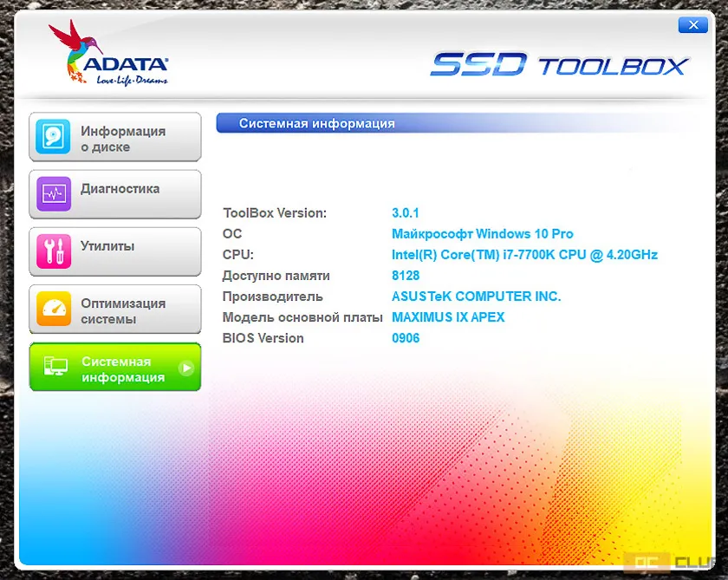This screenshot has height=580, width=728.
Task: Click ToolBox Version value 3.0.1
Action: [x=406, y=213]
